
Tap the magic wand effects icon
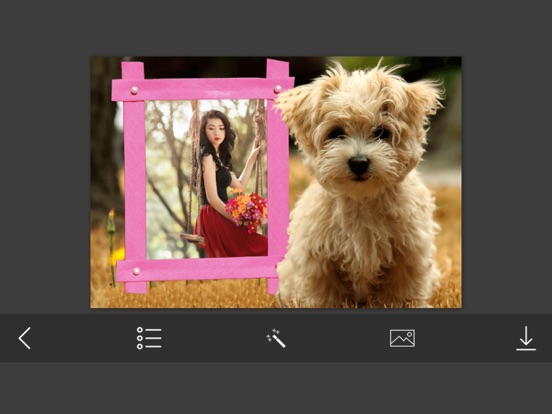(x=276, y=338)
